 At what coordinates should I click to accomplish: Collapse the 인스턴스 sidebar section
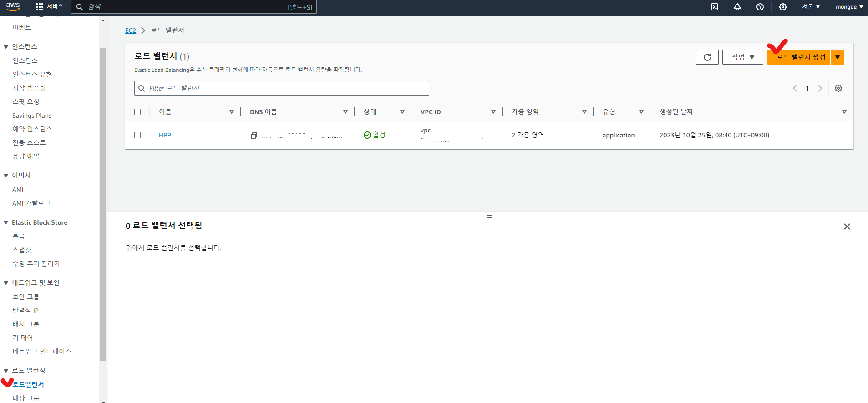pos(6,47)
